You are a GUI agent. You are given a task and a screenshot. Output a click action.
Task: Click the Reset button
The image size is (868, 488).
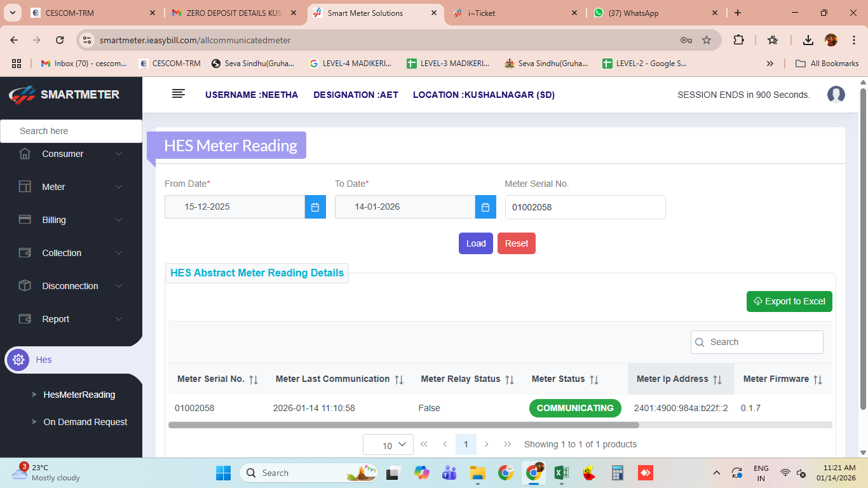[517, 243]
